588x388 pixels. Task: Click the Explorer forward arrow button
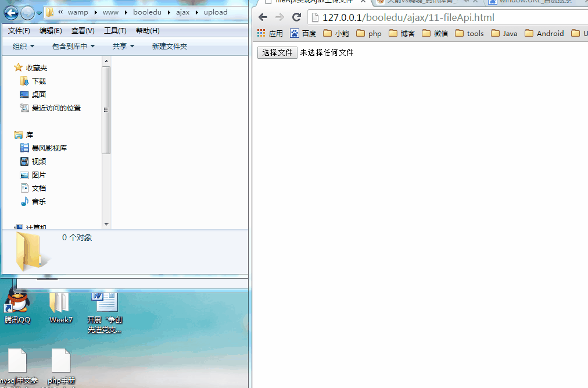pyautogui.click(x=27, y=13)
